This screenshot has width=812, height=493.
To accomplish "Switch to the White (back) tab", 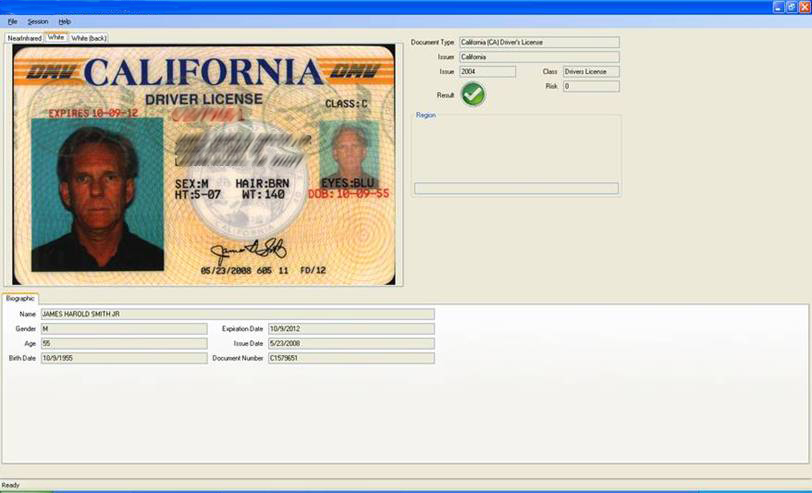I will pyautogui.click(x=89, y=38).
